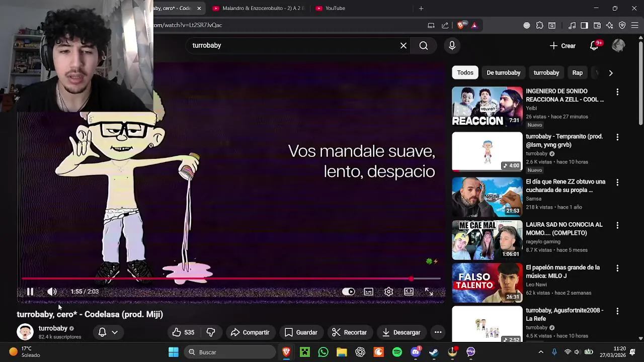Toggle the autoplay switch
This screenshot has width=644, height=362.
coord(348,292)
